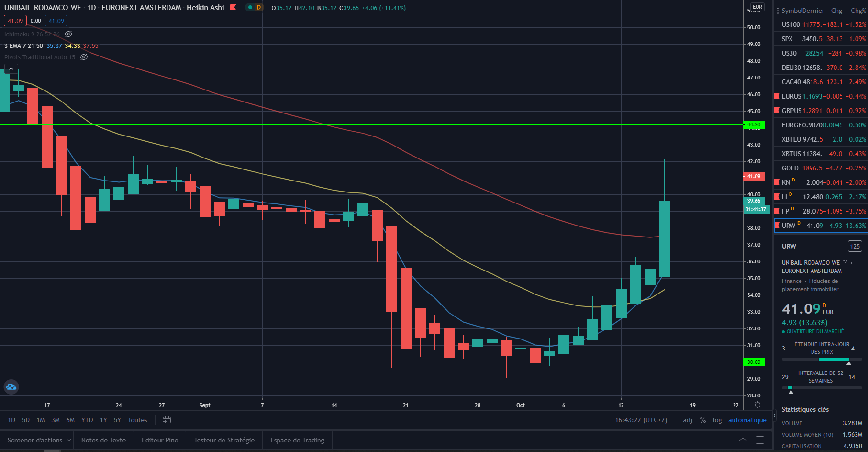The height and width of the screenshot is (452, 868).
Task: Sort the watchlist by Symbol column
Action: coord(792,11)
